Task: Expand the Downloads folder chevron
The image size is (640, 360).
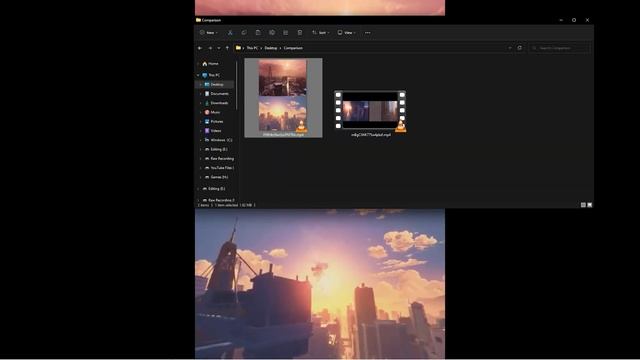Action: 201,103
